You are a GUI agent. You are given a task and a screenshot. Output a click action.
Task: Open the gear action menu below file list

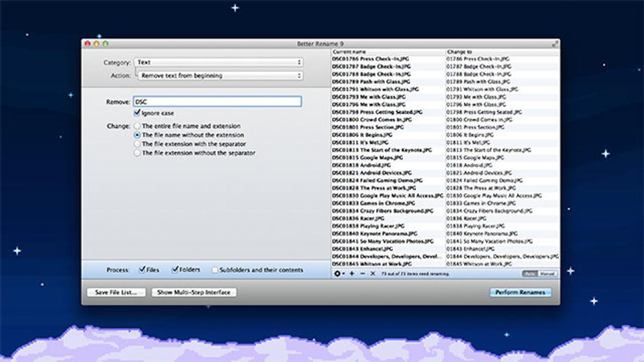[339, 274]
